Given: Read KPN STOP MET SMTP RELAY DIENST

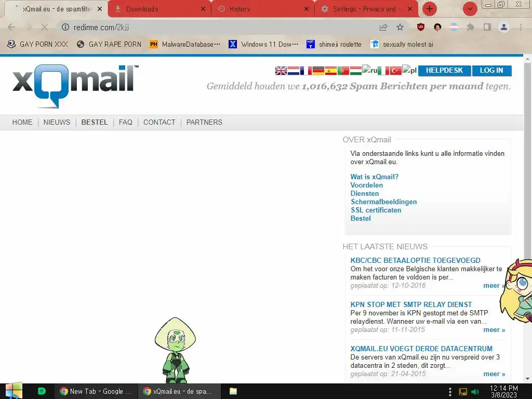Looking at the screenshot, I should [x=411, y=304].
